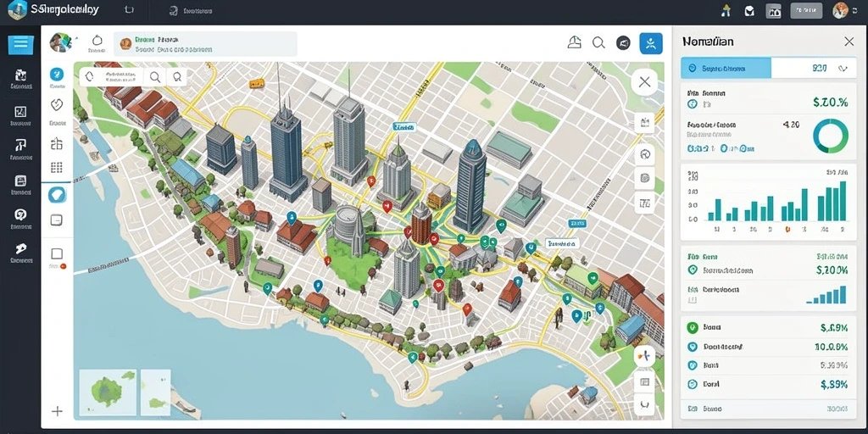The height and width of the screenshot is (434, 868).
Task: Click the blue person-figure button beside search icons
Action: [x=651, y=43]
